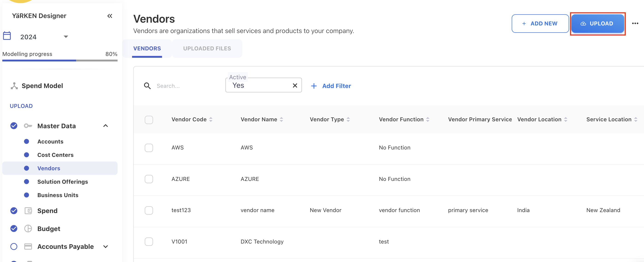Switch to the Uploaded Files tab

point(207,48)
